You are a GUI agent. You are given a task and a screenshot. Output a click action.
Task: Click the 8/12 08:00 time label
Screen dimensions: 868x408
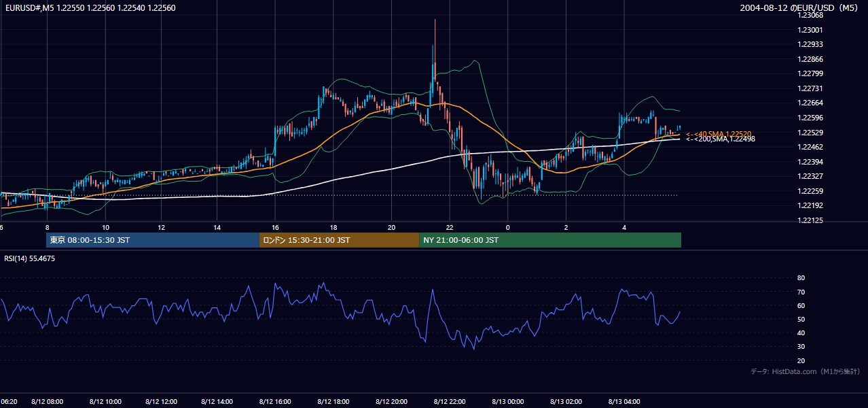(48, 401)
